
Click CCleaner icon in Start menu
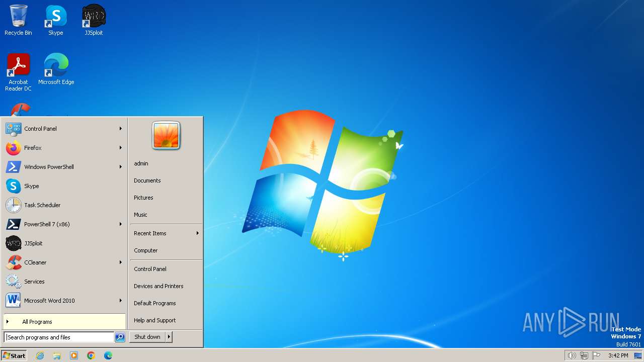[14, 262]
